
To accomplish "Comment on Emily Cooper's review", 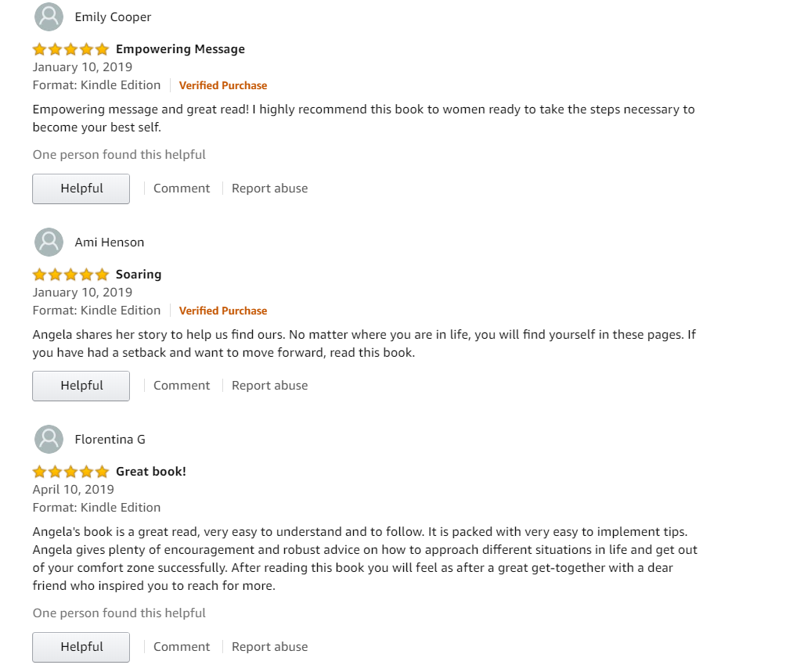I will point(182,189).
